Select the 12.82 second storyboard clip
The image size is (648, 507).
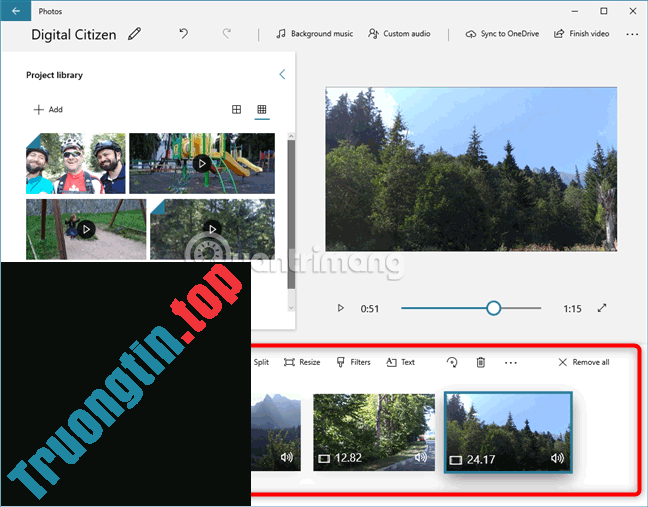pyautogui.click(x=374, y=432)
